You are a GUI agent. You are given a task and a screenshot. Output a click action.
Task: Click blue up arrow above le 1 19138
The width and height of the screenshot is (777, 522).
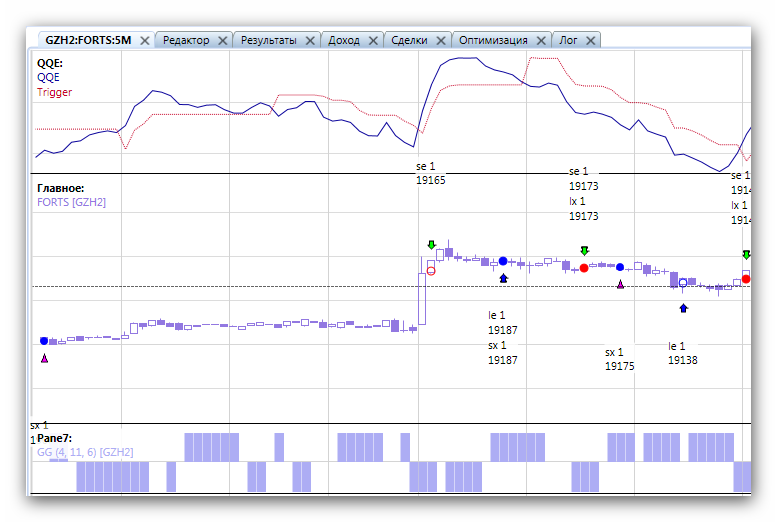684,308
